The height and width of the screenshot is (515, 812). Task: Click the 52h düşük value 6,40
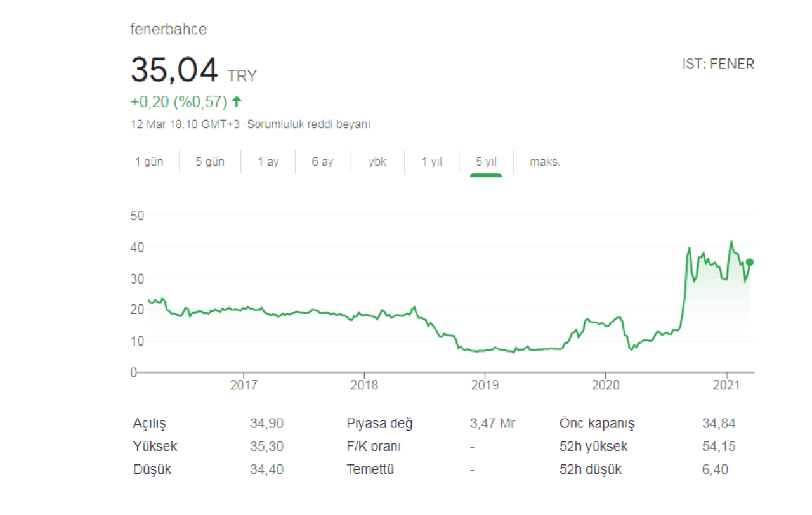(716, 470)
